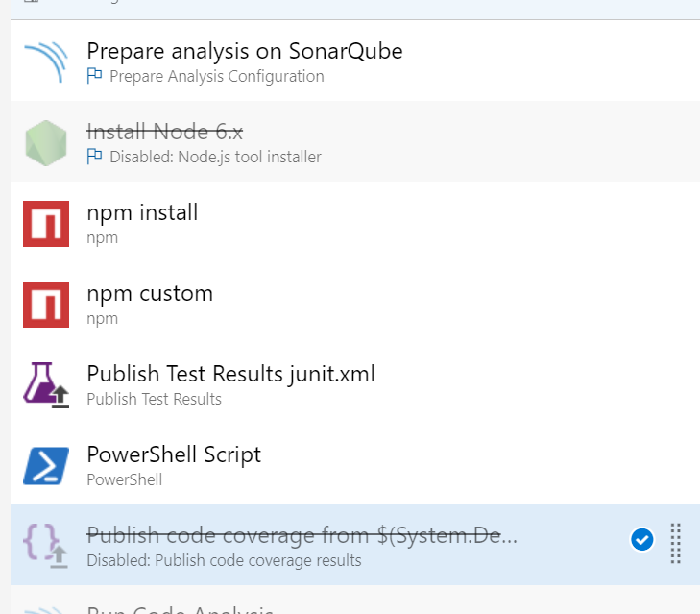Click the PowerShell Script icon
This screenshot has height=614, width=700.
(46, 465)
